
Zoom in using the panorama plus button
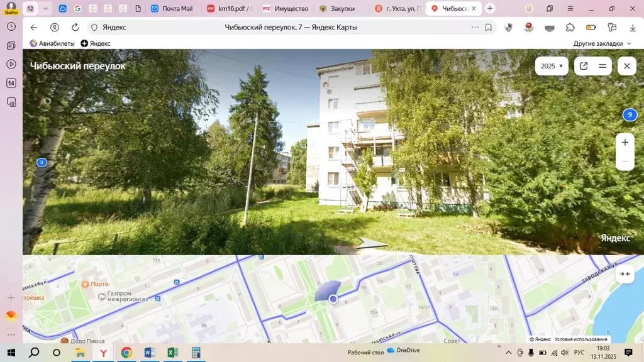click(625, 142)
